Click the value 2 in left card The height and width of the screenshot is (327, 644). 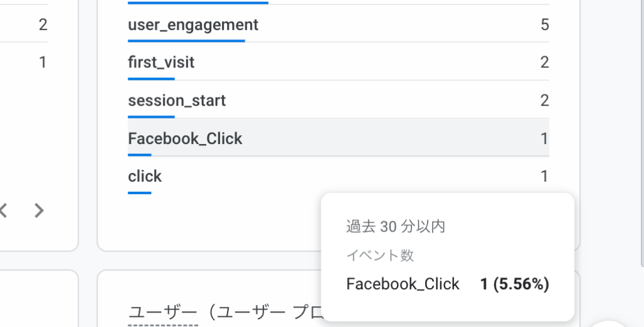tap(43, 25)
